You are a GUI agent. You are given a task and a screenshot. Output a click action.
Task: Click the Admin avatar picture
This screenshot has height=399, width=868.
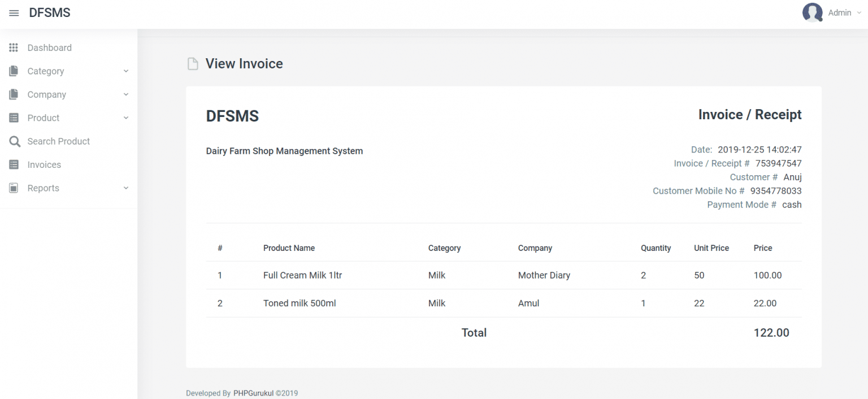812,12
